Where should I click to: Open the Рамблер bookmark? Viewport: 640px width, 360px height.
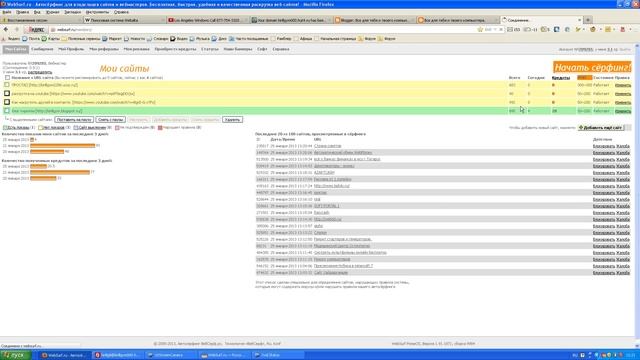point(281,39)
